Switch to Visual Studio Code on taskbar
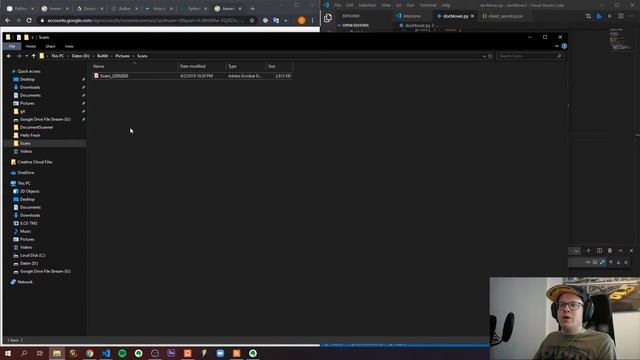The width and height of the screenshot is (640, 360). tap(106, 353)
